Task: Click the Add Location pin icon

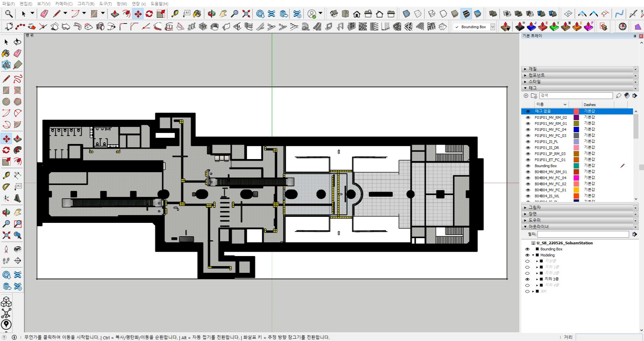Action: (x=6, y=325)
